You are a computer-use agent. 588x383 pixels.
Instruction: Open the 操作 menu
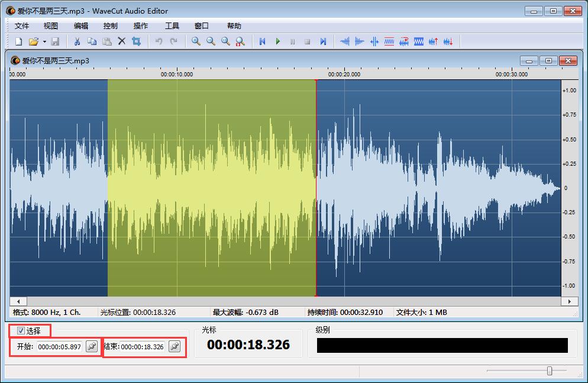(141, 26)
